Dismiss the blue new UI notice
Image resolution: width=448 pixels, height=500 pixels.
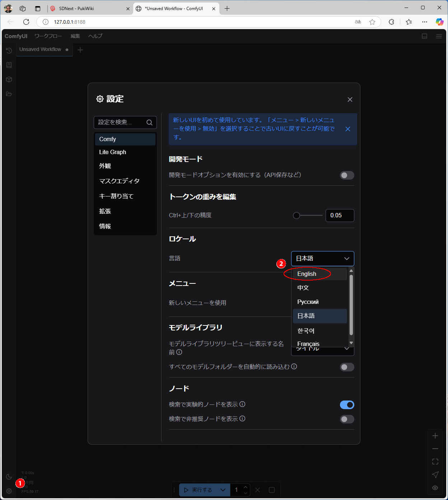tap(347, 129)
